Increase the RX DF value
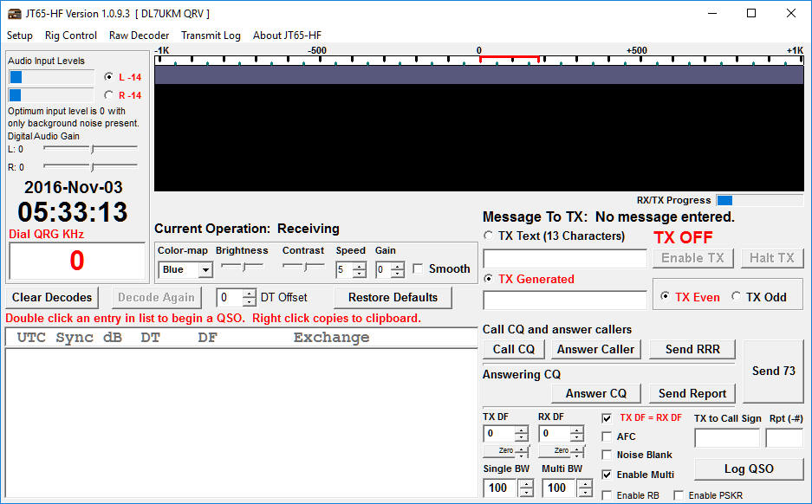This screenshot has height=504, width=812. 577,430
